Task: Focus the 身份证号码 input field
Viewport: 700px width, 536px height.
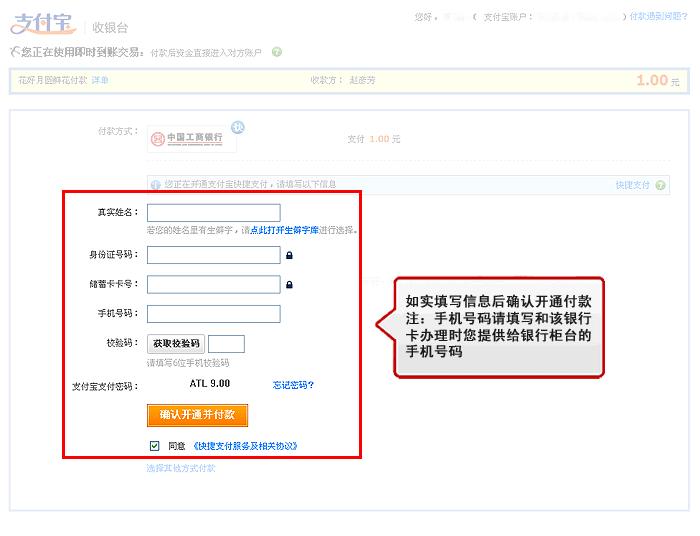Action: tap(214, 255)
